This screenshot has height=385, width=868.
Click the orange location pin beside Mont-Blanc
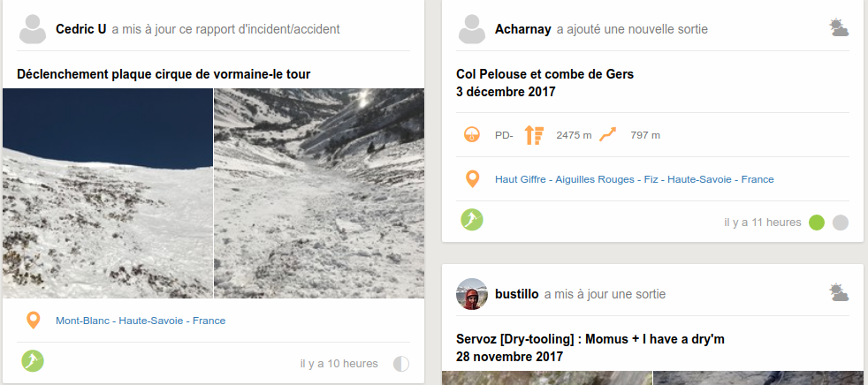click(34, 321)
